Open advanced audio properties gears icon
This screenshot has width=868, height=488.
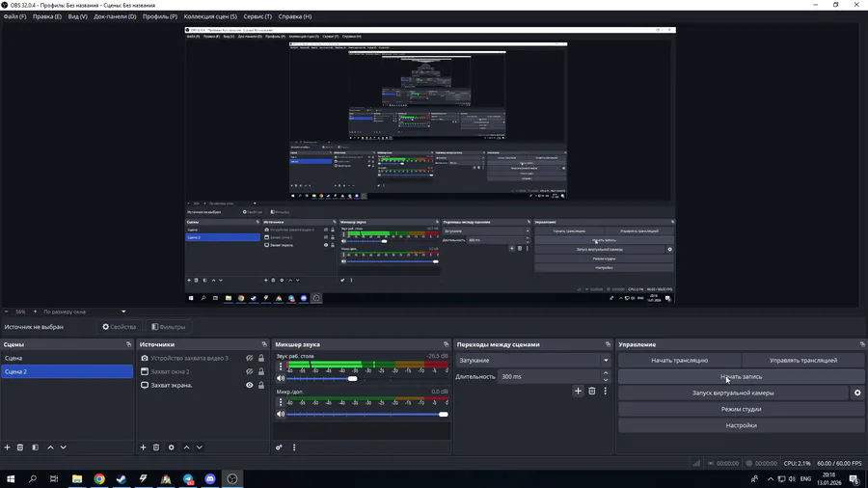click(x=279, y=447)
